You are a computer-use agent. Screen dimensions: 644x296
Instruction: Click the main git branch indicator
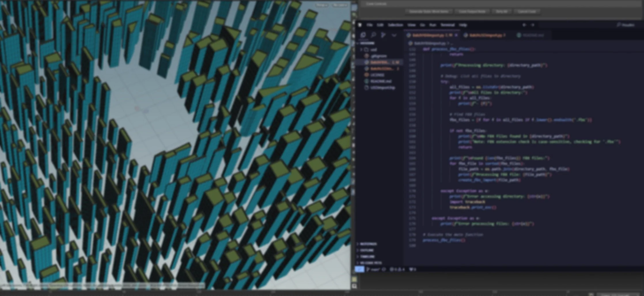pyautogui.click(x=373, y=269)
